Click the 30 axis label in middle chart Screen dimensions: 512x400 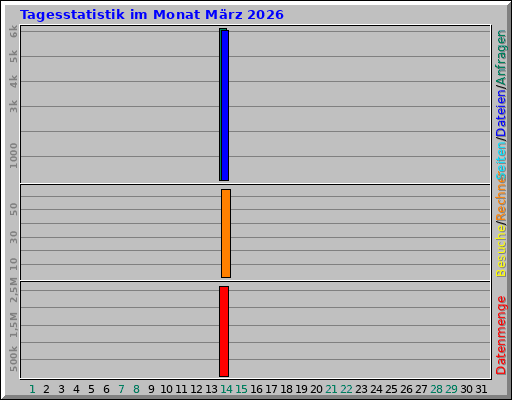[13, 237]
